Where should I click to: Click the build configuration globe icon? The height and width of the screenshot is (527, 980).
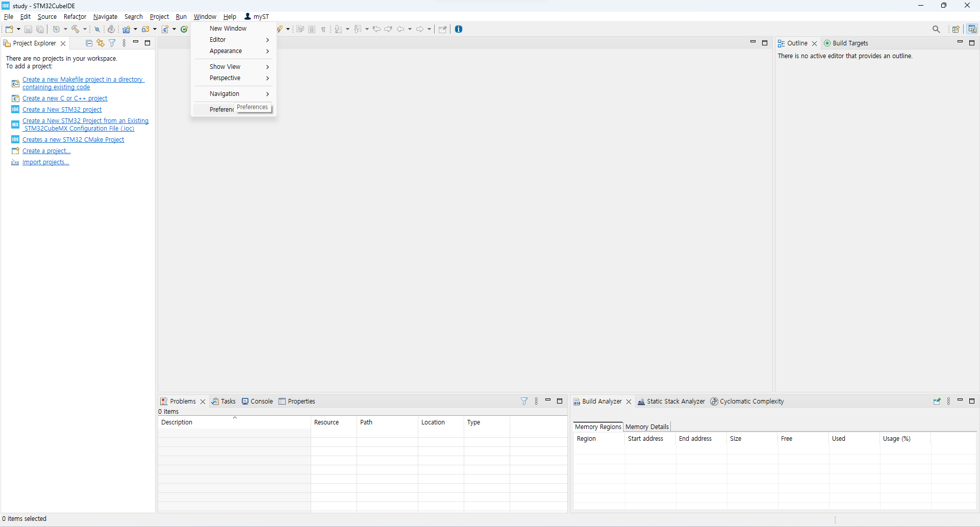pos(57,29)
